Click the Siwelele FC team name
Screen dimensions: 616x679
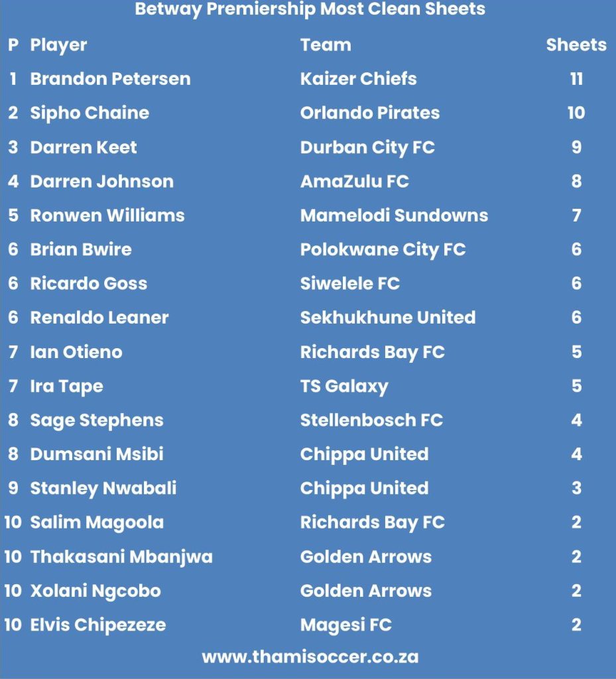[x=349, y=284]
